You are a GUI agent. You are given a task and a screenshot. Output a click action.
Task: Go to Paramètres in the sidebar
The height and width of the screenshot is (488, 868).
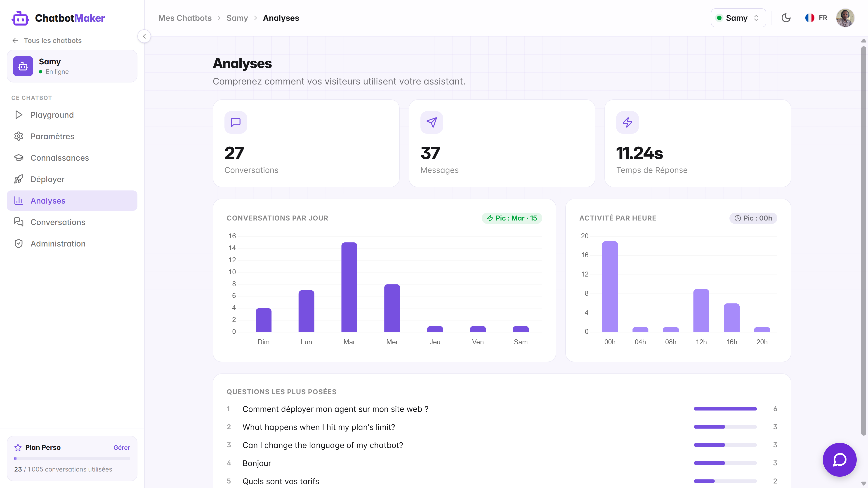click(72, 136)
